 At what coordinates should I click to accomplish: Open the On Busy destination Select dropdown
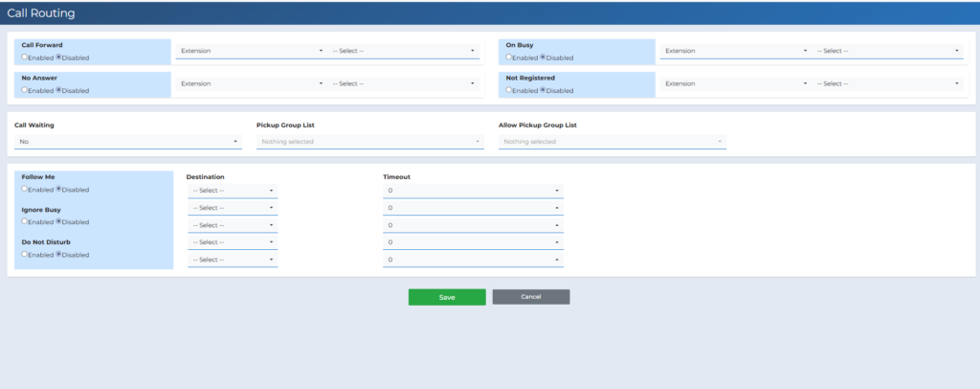887,51
